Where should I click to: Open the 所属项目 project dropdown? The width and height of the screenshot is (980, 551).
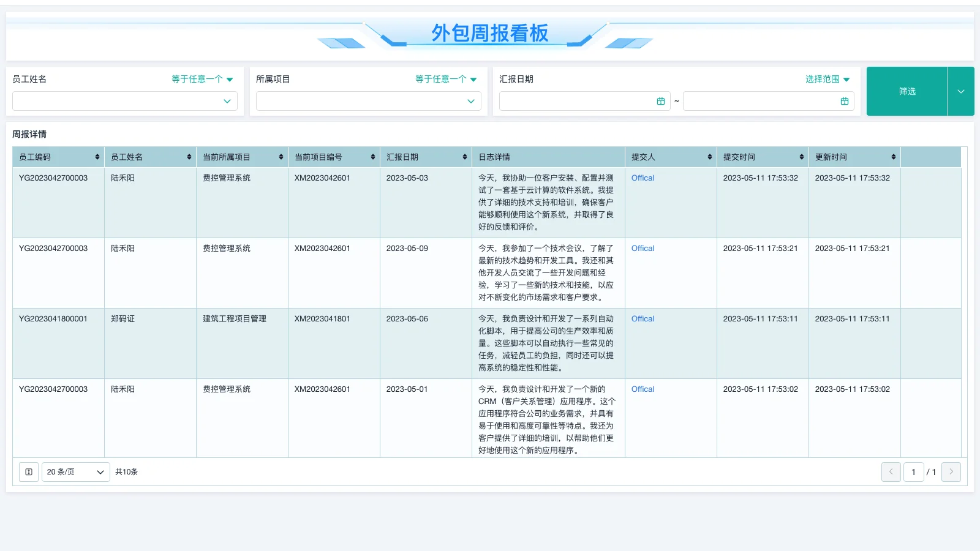pos(368,101)
